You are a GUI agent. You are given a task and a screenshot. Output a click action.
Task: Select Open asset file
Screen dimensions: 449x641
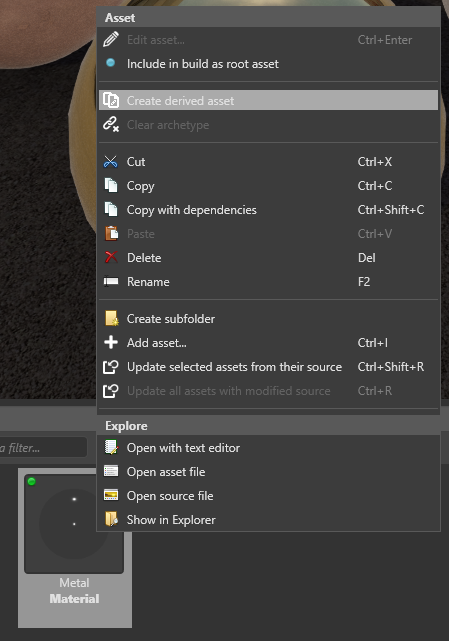pyautogui.click(x=268, y=472)
